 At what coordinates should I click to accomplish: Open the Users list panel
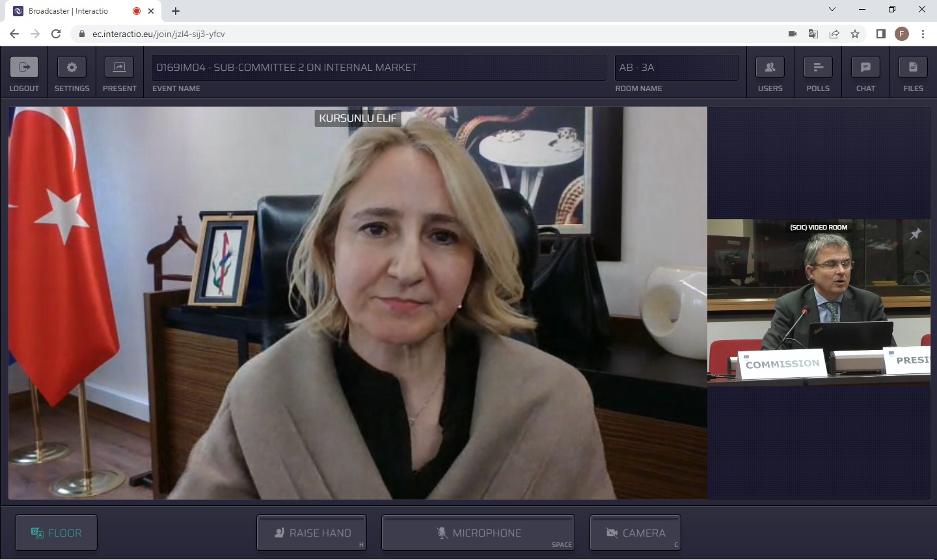click(770, 67)
